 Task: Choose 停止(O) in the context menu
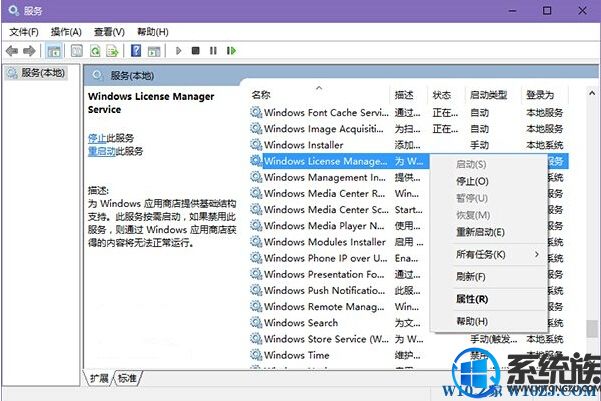click(488, 181)
